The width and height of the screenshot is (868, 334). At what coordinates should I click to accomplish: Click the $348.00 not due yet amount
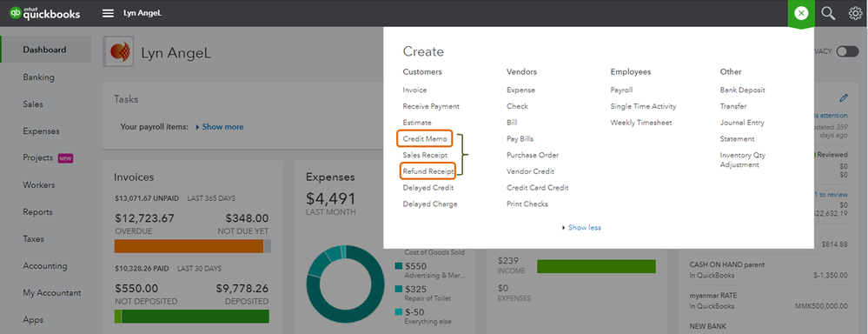(247, 219)
